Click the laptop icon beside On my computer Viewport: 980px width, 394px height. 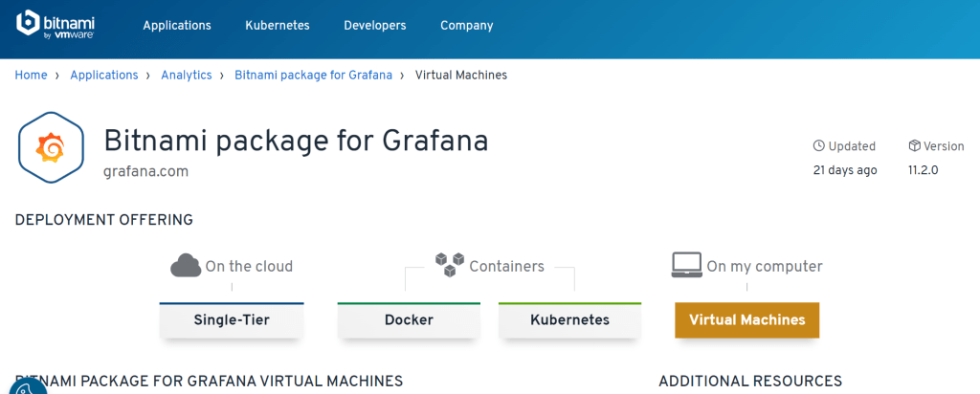[687, 265]
